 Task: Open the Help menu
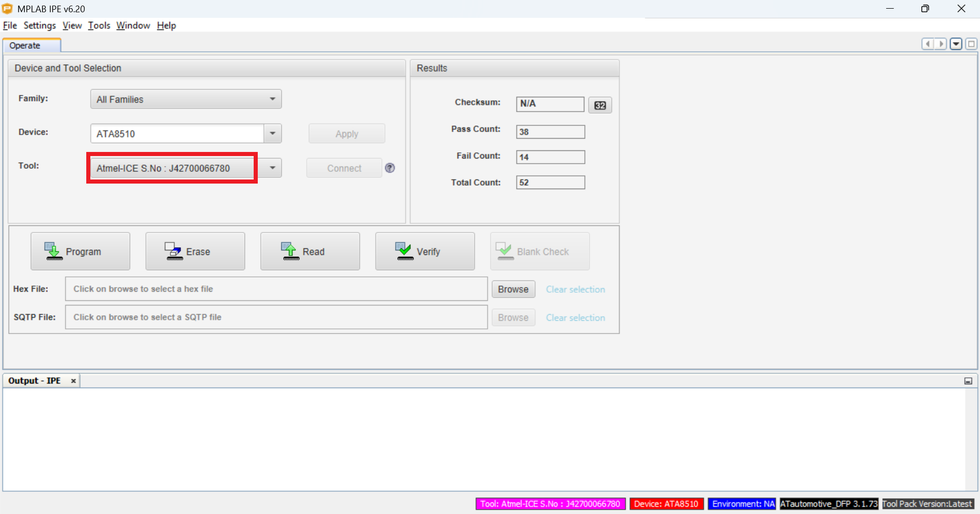pos(166,25)
